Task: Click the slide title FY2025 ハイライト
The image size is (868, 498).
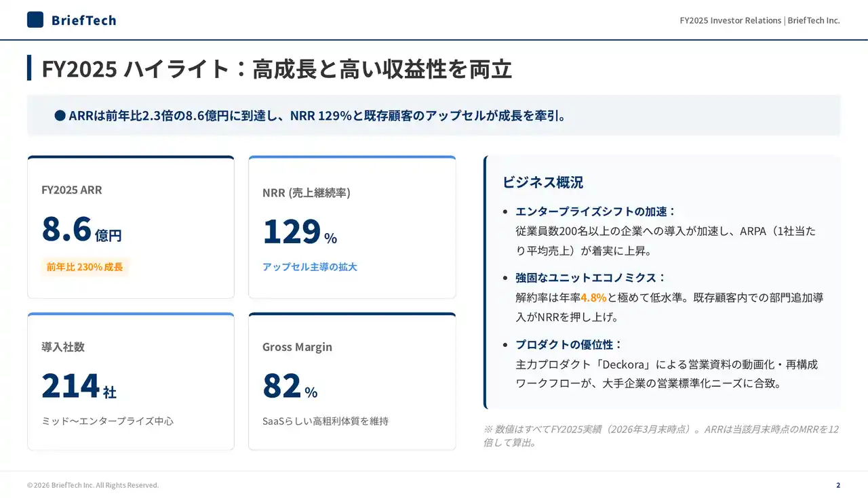Action: point(277,69)
